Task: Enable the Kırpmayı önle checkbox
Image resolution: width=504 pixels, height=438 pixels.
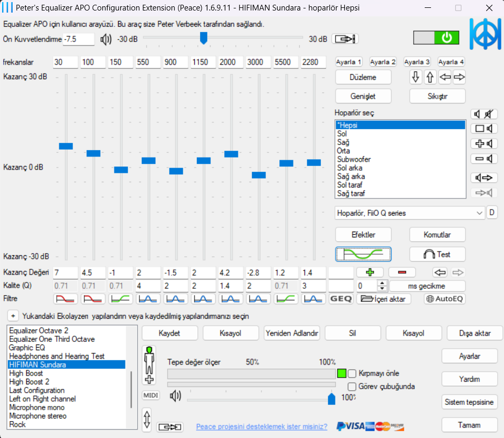Action: pos(352,373)
